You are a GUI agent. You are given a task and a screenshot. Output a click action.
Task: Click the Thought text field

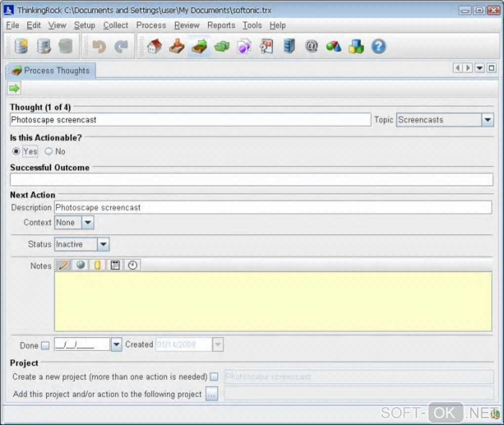[x=190, y=120]
